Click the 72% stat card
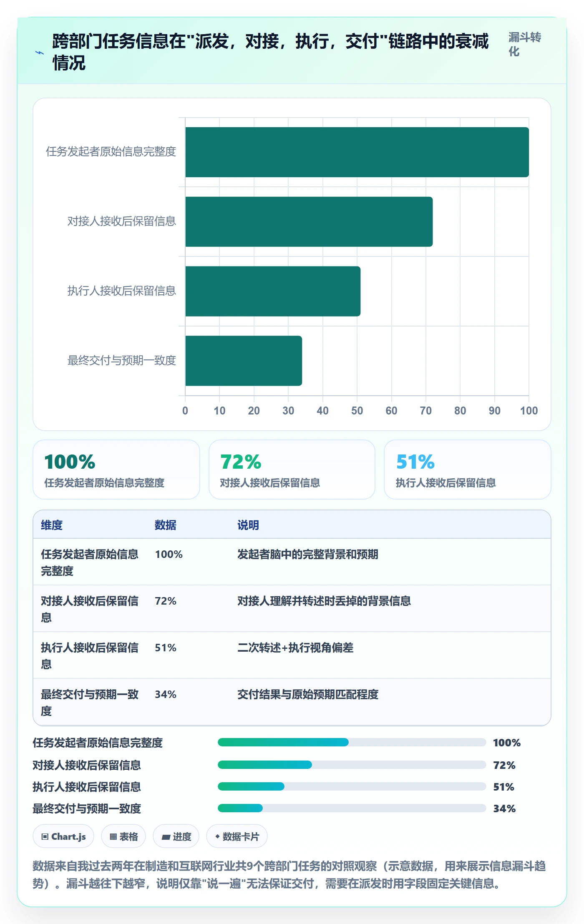 pos(292,470)
